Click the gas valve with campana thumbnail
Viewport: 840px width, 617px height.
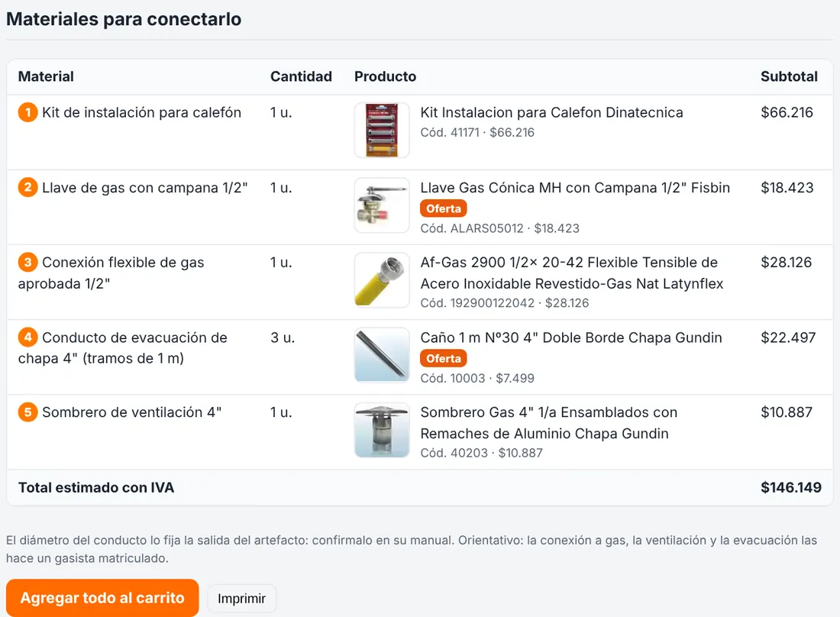(x=382, y=205)
